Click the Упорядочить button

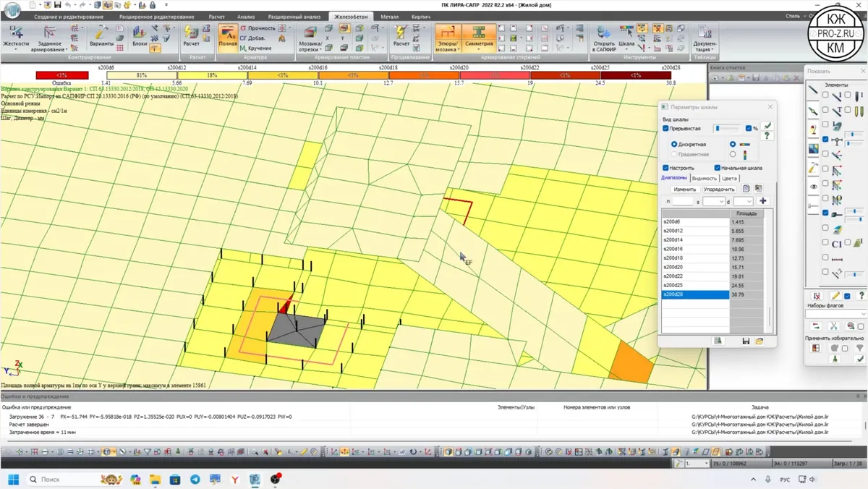point(719,190)
